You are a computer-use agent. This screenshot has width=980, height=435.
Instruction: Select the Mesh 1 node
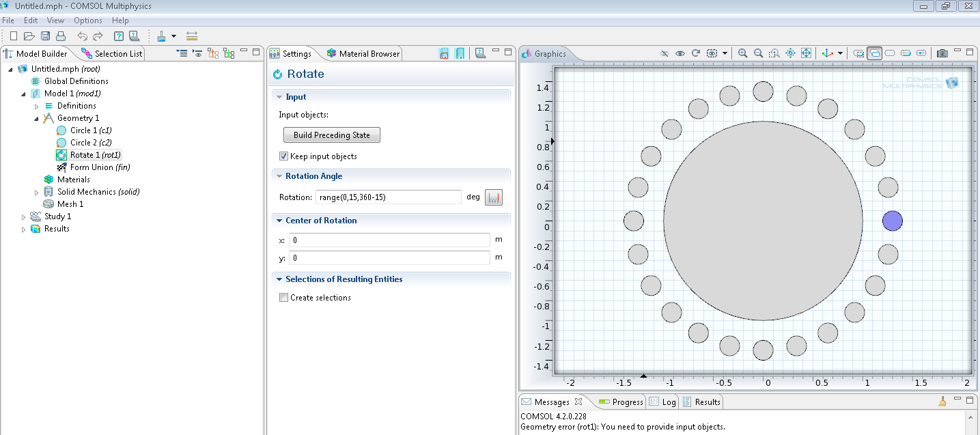pyautogui.click(x=63, y=204)
